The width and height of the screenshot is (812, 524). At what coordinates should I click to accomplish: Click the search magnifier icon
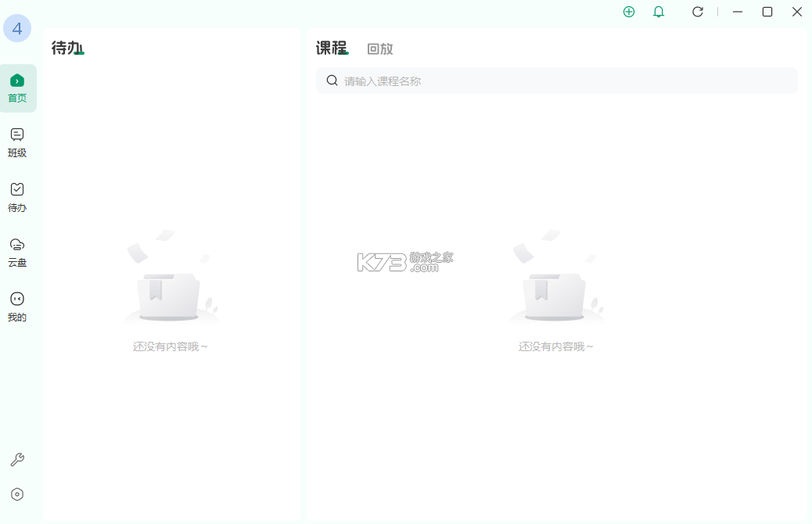[332, 81]
